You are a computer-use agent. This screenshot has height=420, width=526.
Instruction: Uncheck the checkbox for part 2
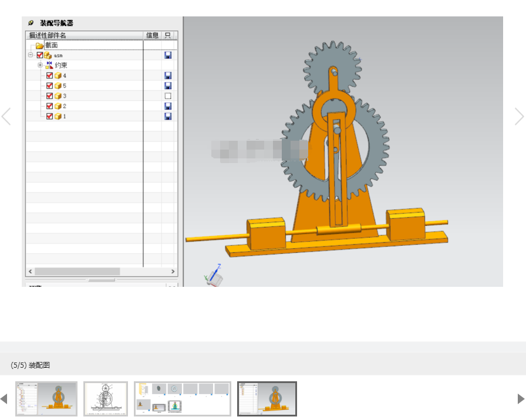coord(50,106)
